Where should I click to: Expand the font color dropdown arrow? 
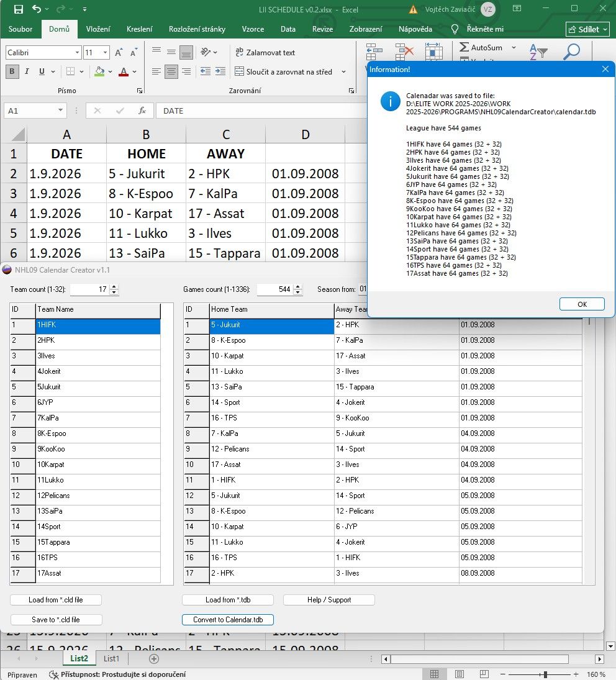[134, 71]
